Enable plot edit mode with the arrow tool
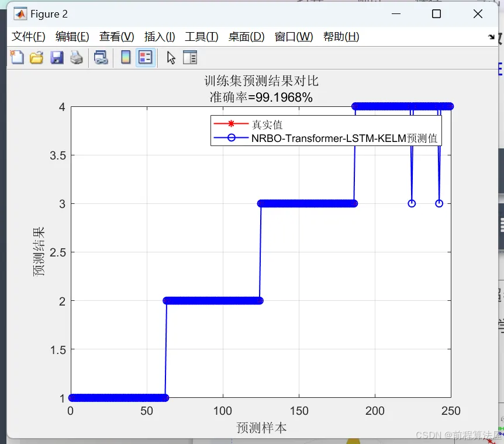Screen dimensions: 504x444 point(170,57)
